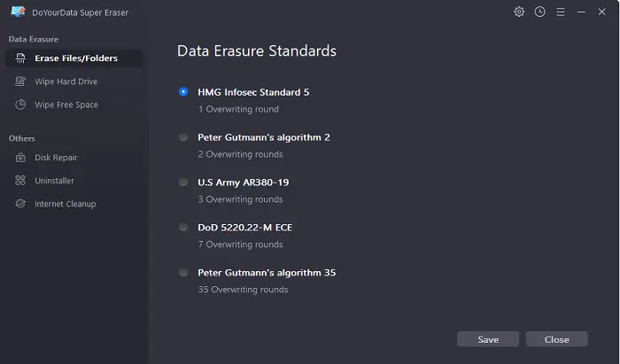
Task: Select HMG Infosec Standard 5 radio button
Action: 183,92
